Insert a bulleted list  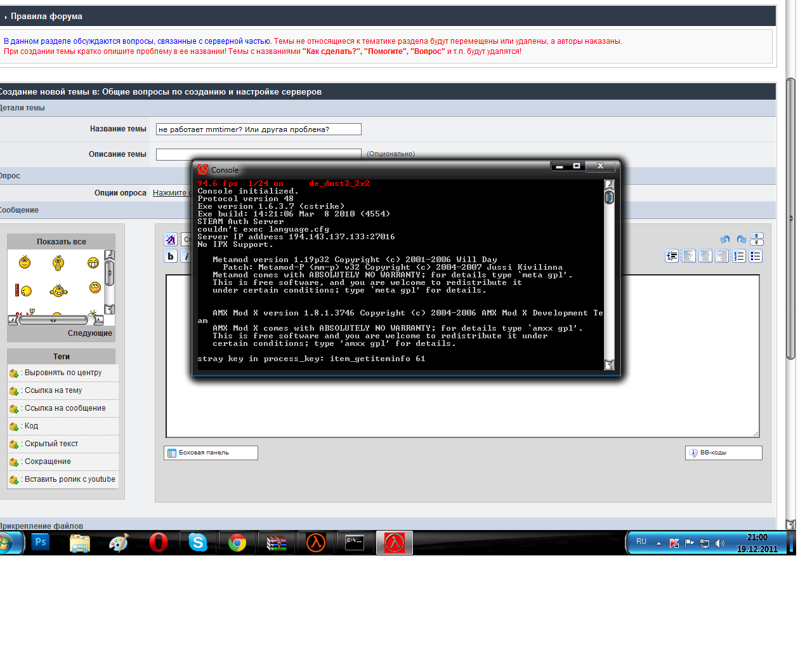click(x=756, y=256)
